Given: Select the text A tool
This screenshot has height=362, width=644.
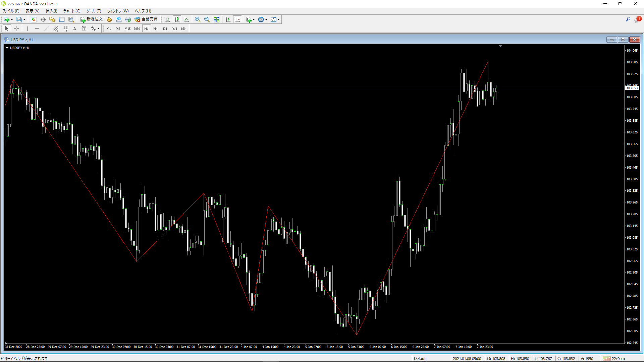Looking at the screenshot, I should click(74, 28).
